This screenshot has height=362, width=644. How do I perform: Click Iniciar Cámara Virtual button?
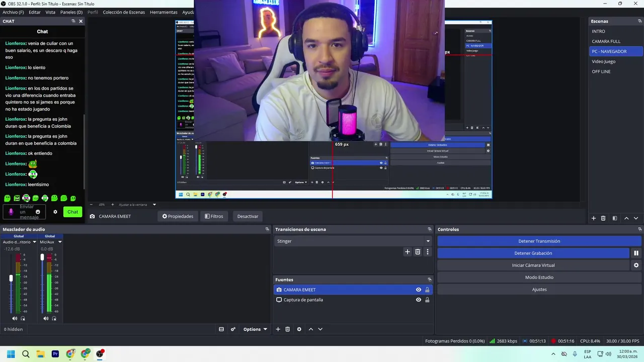click(x=533, y=265)
